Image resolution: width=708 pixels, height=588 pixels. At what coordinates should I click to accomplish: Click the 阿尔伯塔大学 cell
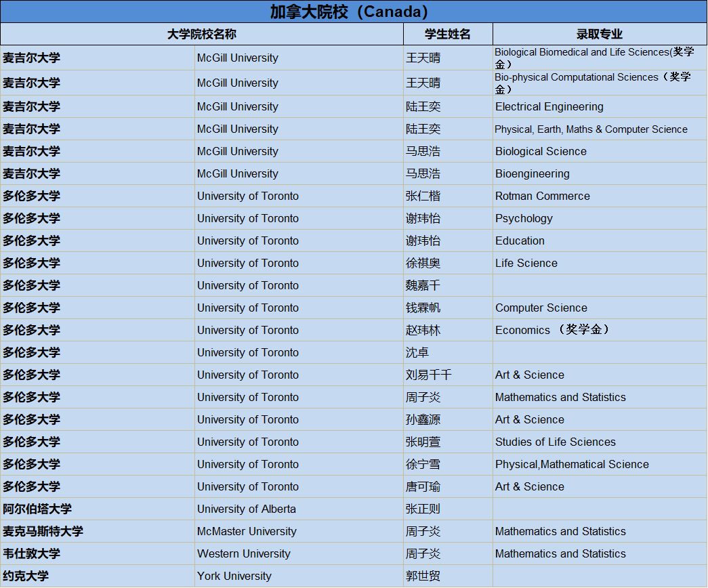[x=98, y=509]
